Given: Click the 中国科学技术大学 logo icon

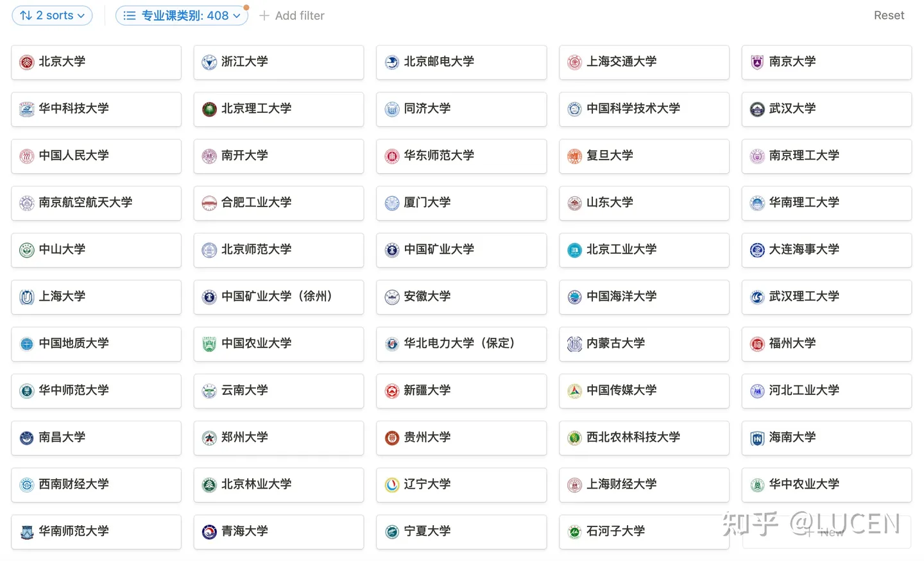Looking at the screenshot, I should 574,109.
